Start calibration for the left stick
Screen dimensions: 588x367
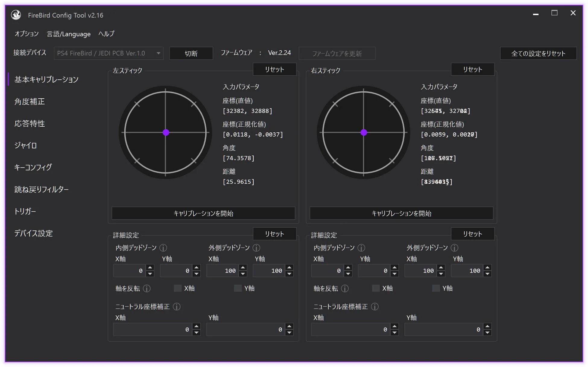click(203, 213)
